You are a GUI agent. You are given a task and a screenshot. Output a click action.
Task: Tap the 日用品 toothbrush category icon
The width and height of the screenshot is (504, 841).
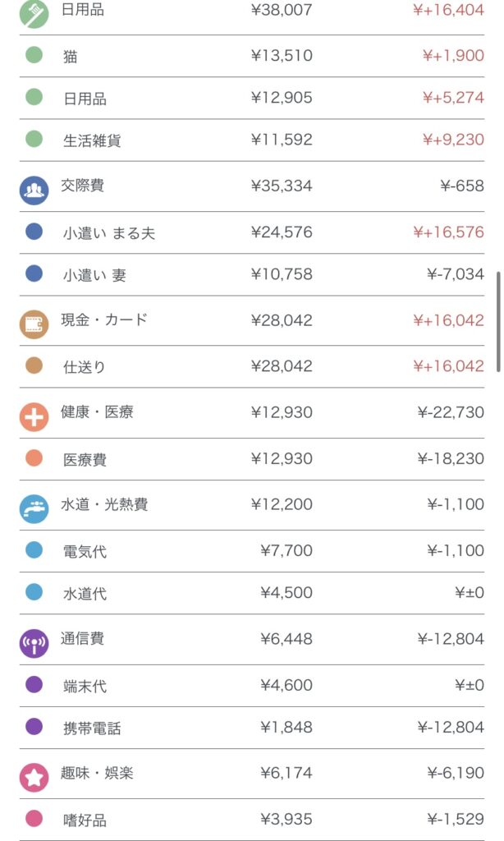pos(34,13)
